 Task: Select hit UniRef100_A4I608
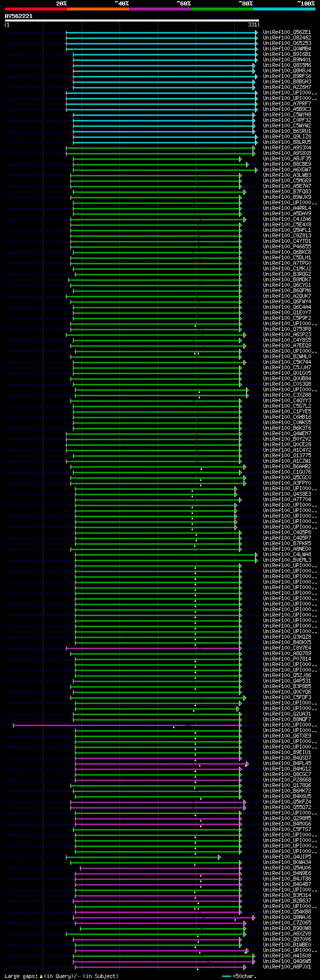pyautogui.click(x=287, y=956)
